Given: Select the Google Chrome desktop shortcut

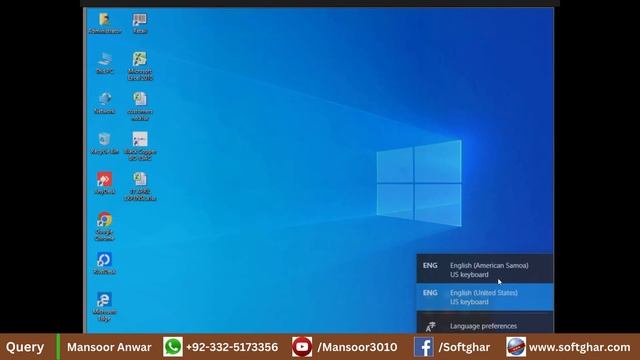Looking at the screenshot, I should (x=104, y=226).
